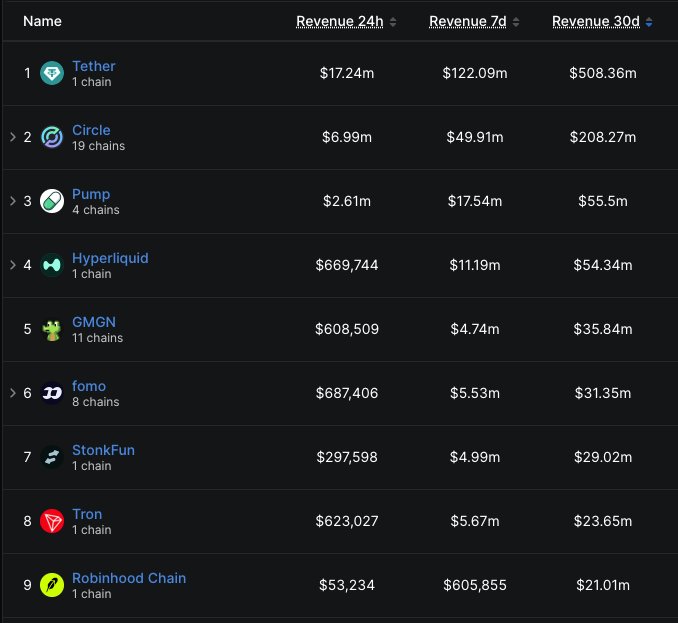Select Pump's $17.54m value
The height and width of the screenshot is (623, 678).
pos(474,201)
